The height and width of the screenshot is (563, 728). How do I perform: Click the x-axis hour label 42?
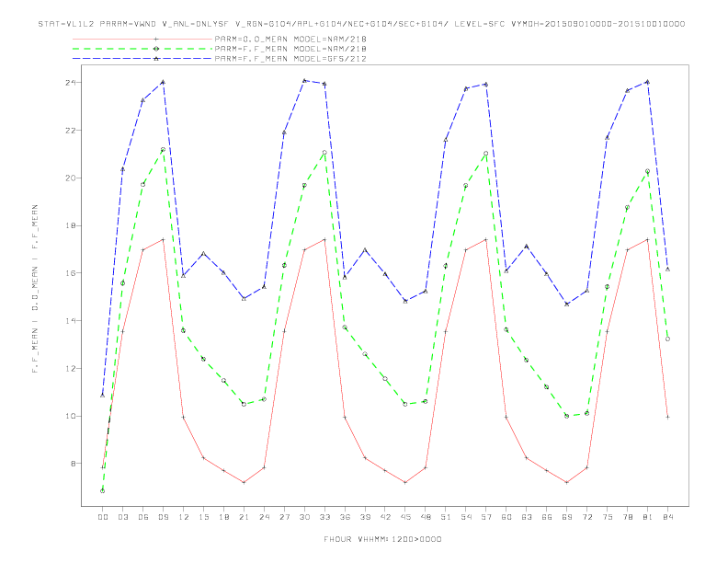pyautogui.click(x=385, y=517)
